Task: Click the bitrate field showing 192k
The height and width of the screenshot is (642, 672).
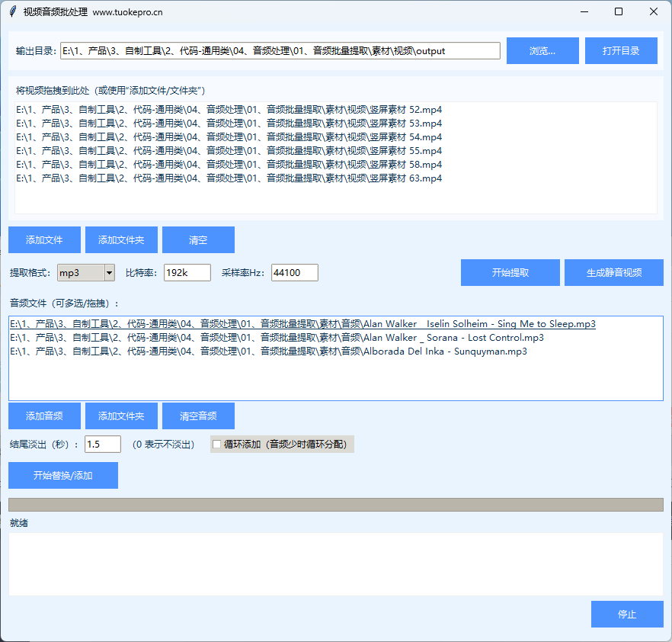Action: (187, 272)
